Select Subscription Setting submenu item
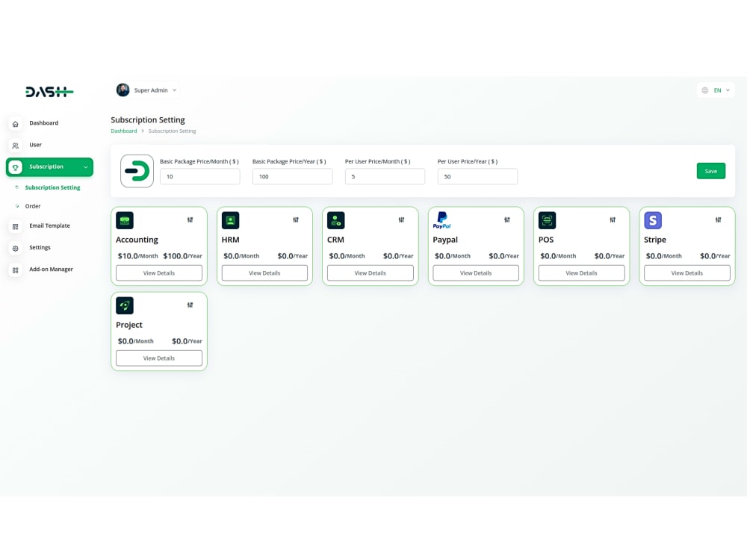The height and width of the screenshot is (560, 747). [52, 187]
